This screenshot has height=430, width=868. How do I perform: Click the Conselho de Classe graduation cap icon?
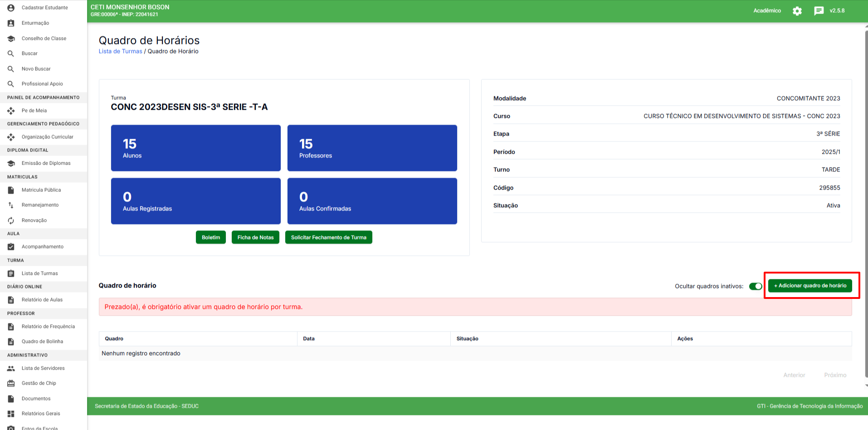(x=11, y=39)
